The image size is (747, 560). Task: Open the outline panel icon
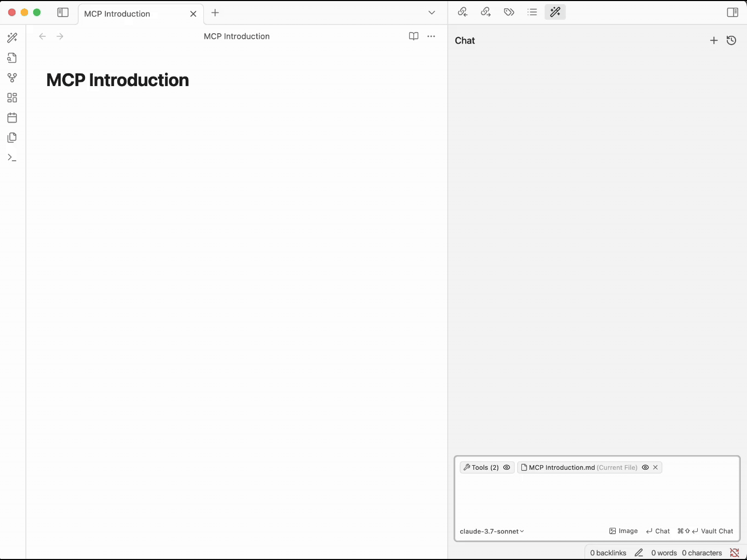click(532, 12)
